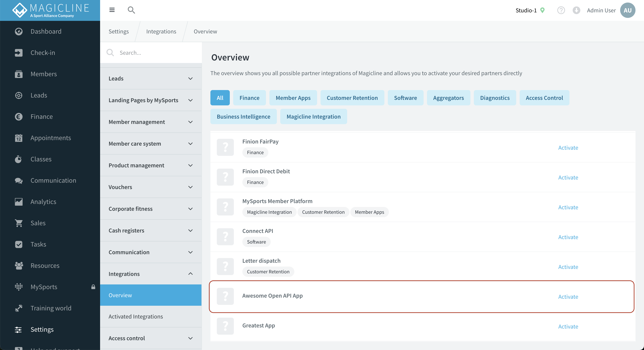Activate the Awesome Open API App

568,297
